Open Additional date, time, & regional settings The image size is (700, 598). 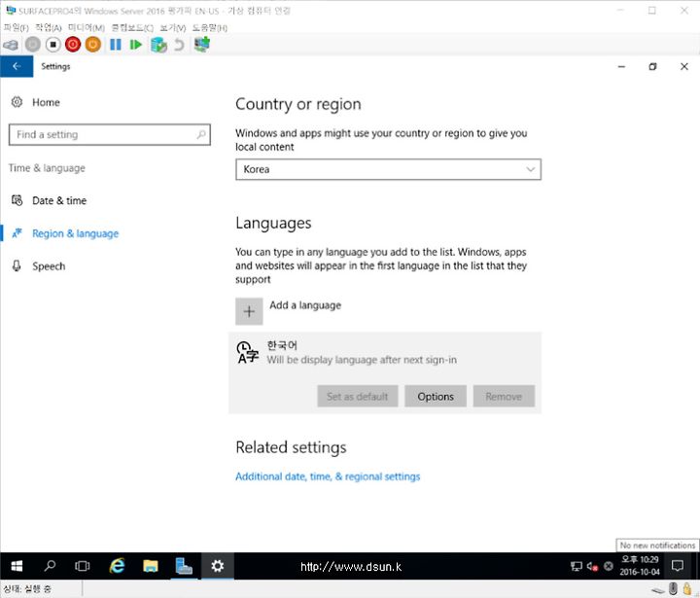click(328, 476)
